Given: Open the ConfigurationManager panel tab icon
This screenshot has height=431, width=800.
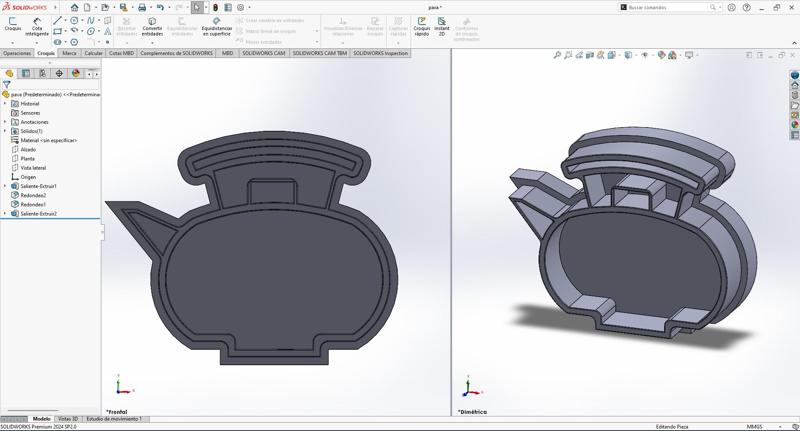Looking at the screenshot, I should [x=42, y=73].
